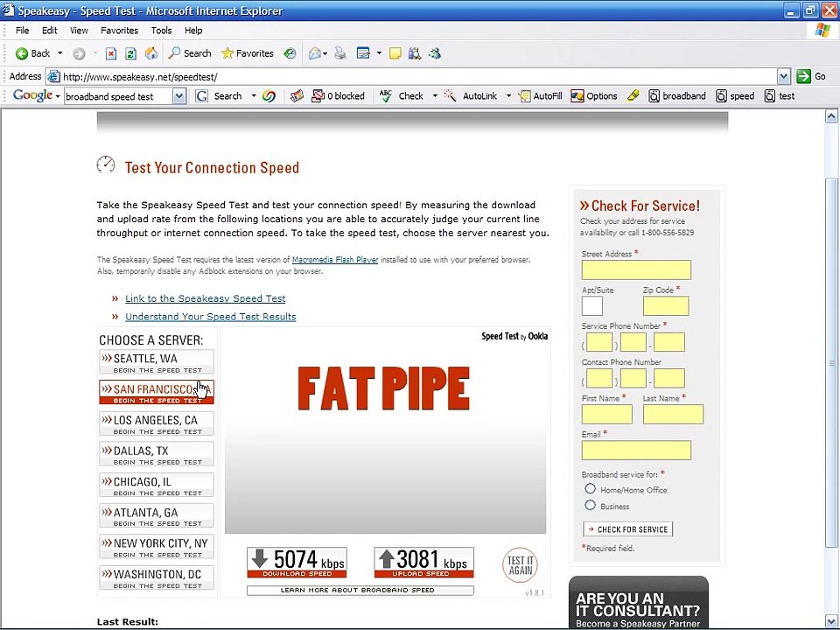The height and width of the screenshot is (630, 840).
Task: Click the Street Address field
Action: coord(636,269)
